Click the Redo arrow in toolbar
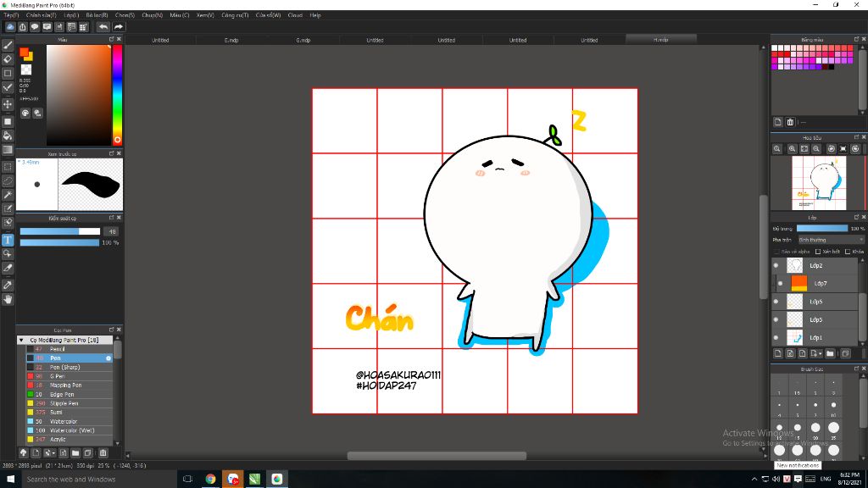This screenshot has width=868, height=488. tap(119, 27)
